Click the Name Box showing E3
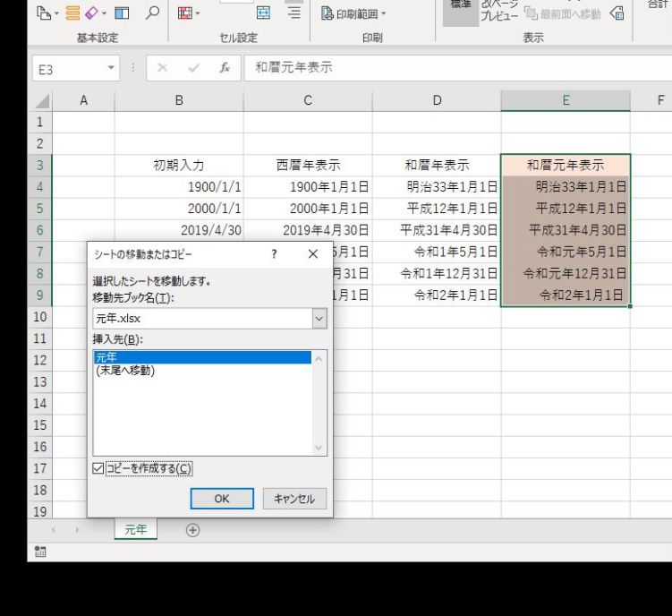The image size is (672, 616). [x=69, y=68]
